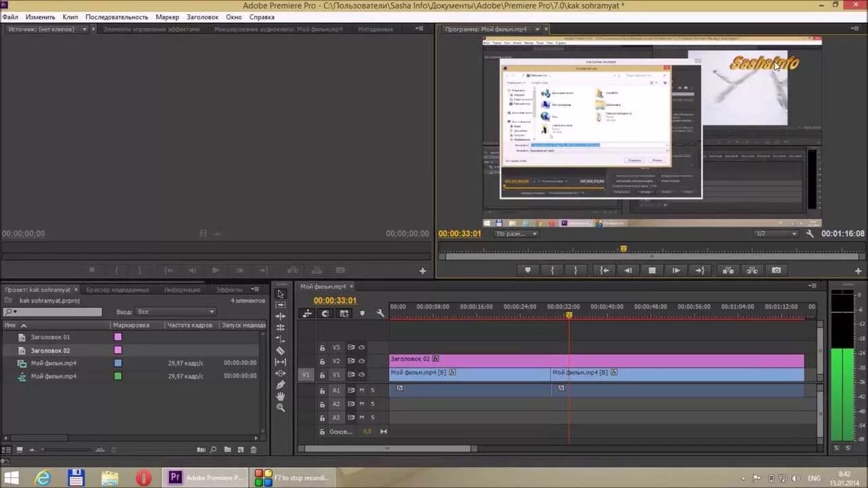Open playback resolution 1/2 dropdown
This screenshot has width=868, height=488.
pyautogui.click(x=776, y=234)
